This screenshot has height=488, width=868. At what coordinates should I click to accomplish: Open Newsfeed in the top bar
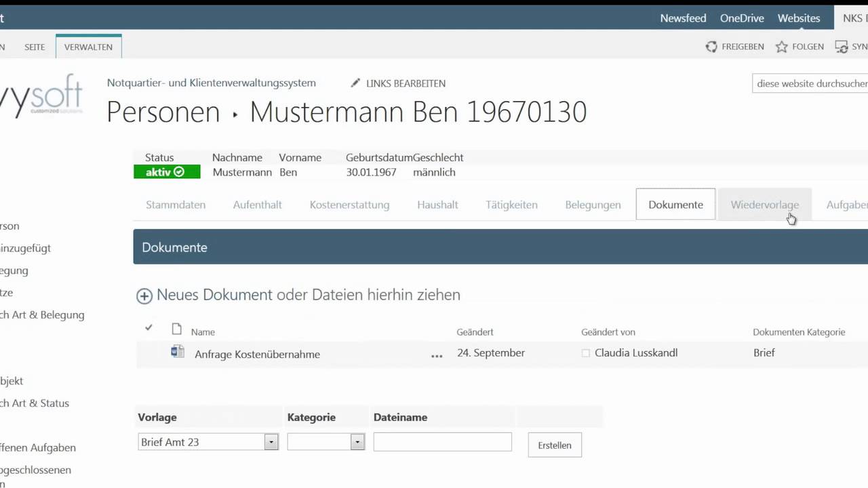pyautogui.click(x=684, y=18)
